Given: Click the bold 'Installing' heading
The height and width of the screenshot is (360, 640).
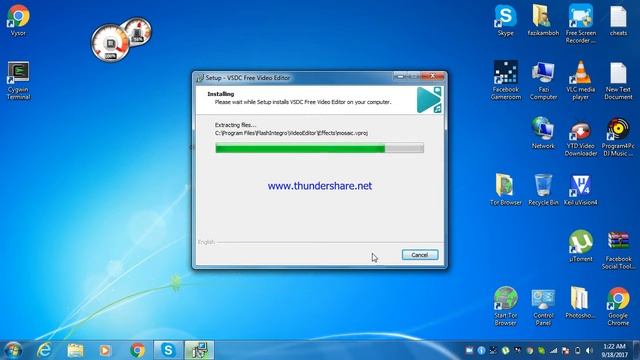Looking at the screenshot, I should 220,94.
